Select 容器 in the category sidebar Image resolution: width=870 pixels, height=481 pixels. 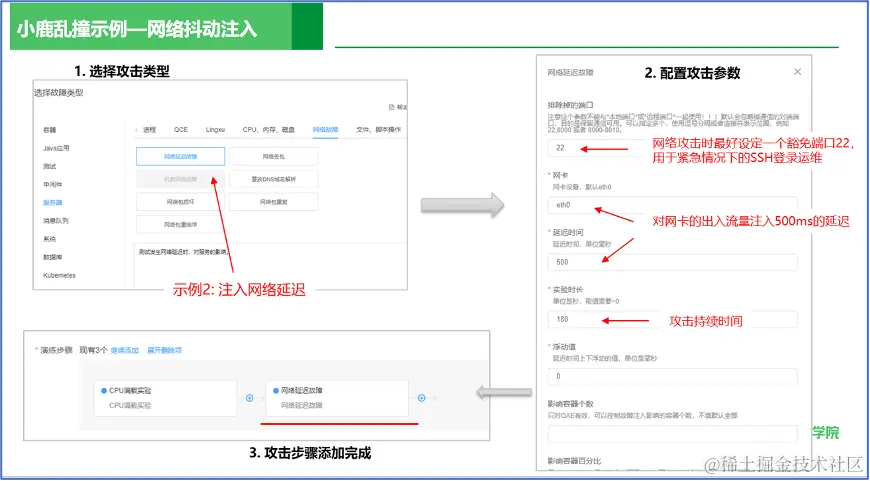[50, 130]
